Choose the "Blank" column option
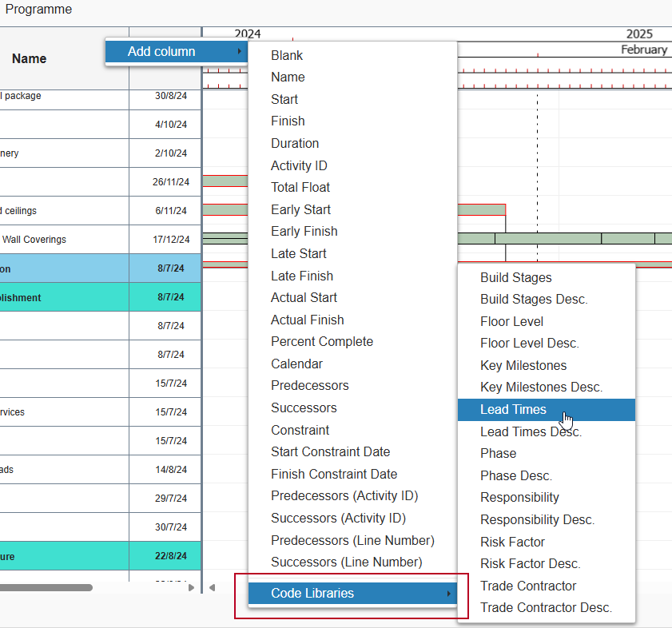 286,55
